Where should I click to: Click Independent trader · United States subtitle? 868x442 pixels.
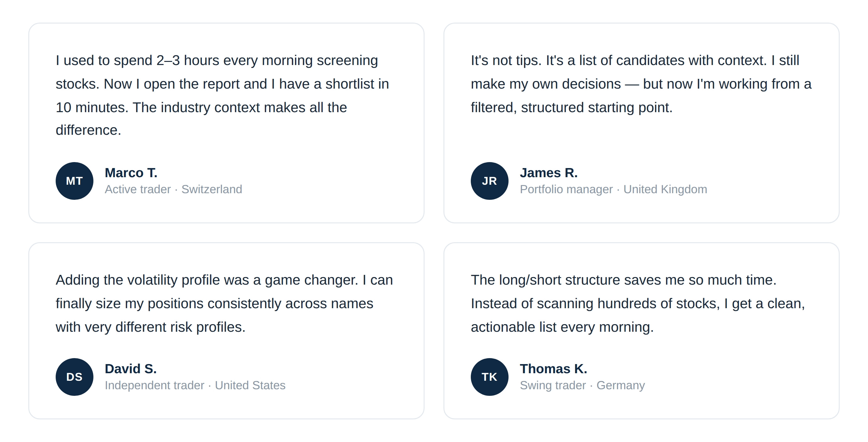195,385
